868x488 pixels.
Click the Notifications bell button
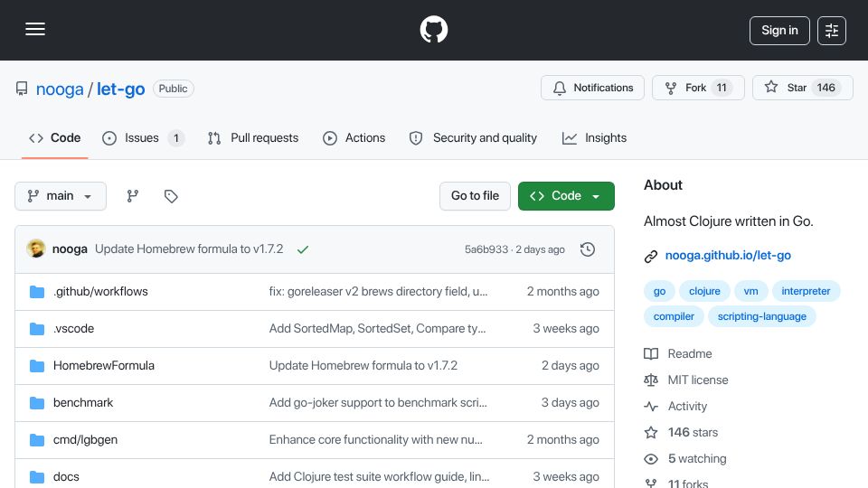click(x=592, y=88)
